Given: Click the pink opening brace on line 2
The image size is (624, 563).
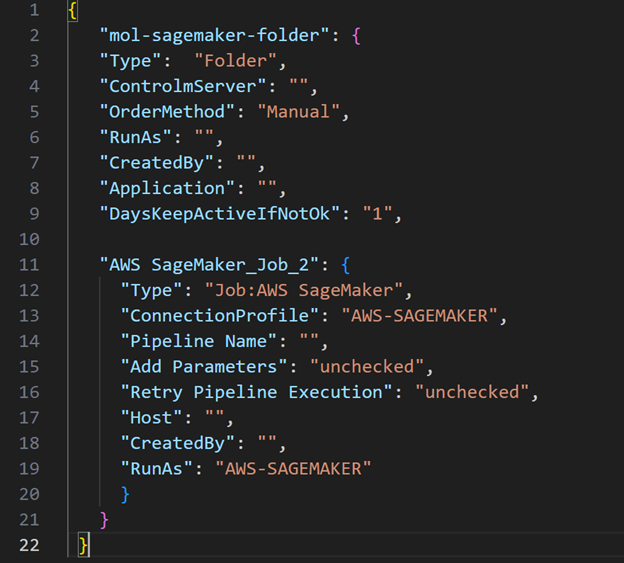Looking at the screenshot, I should point(356,36).
